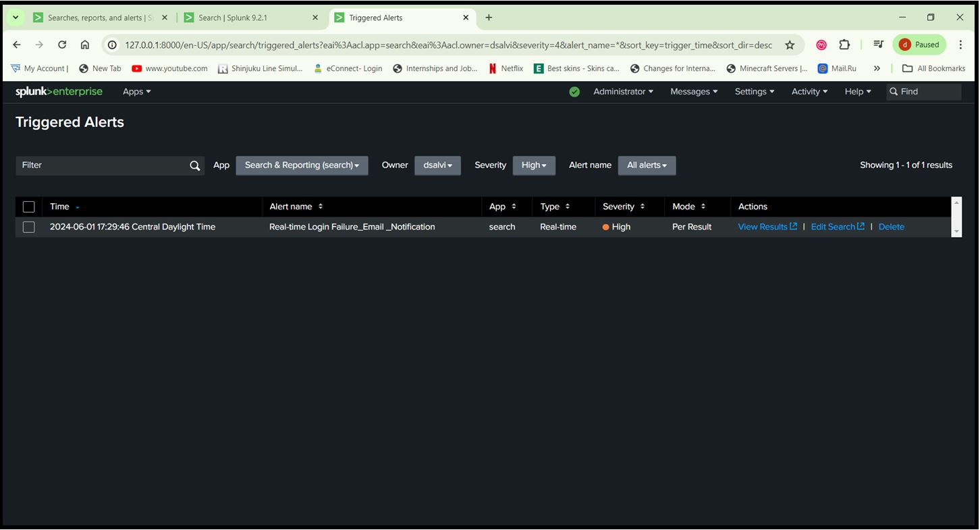The width and height of the screenshot is (980, 530).
Task: Go to browser home page icon
Action: (x=85, y=45)
